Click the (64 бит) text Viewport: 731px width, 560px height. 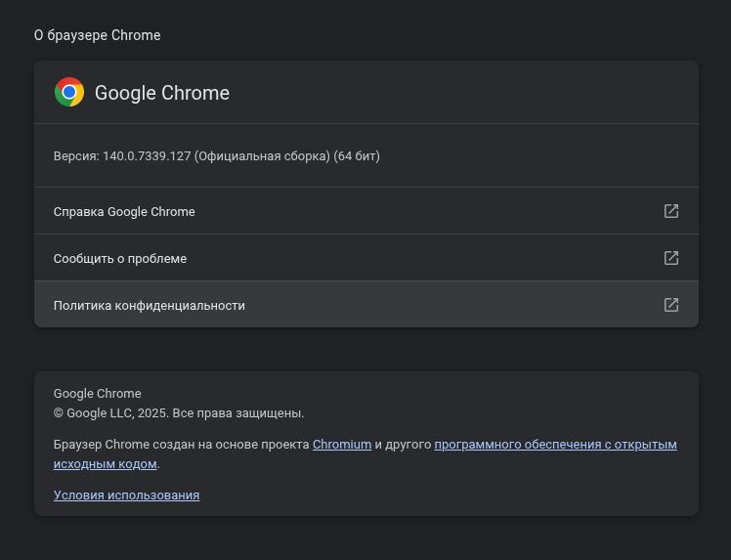pos(357,156)
